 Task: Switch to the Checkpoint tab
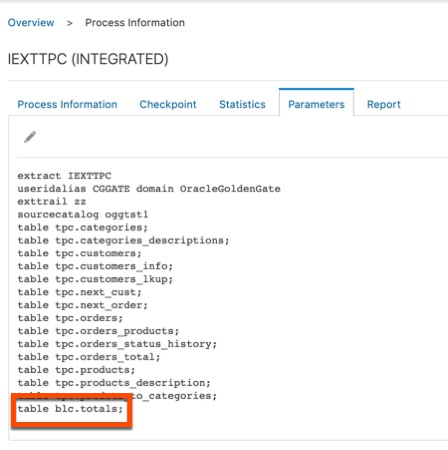pyautogui.click(x=168, y=104)
